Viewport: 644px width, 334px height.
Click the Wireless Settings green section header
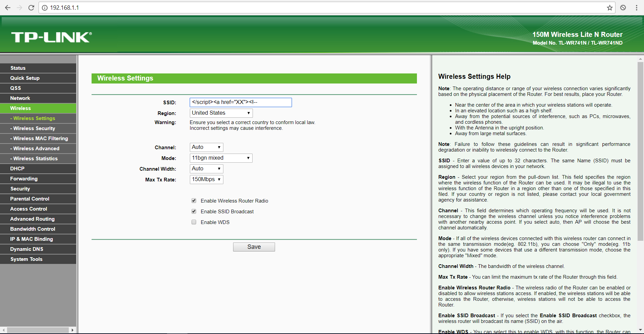(x=254, y=78)
